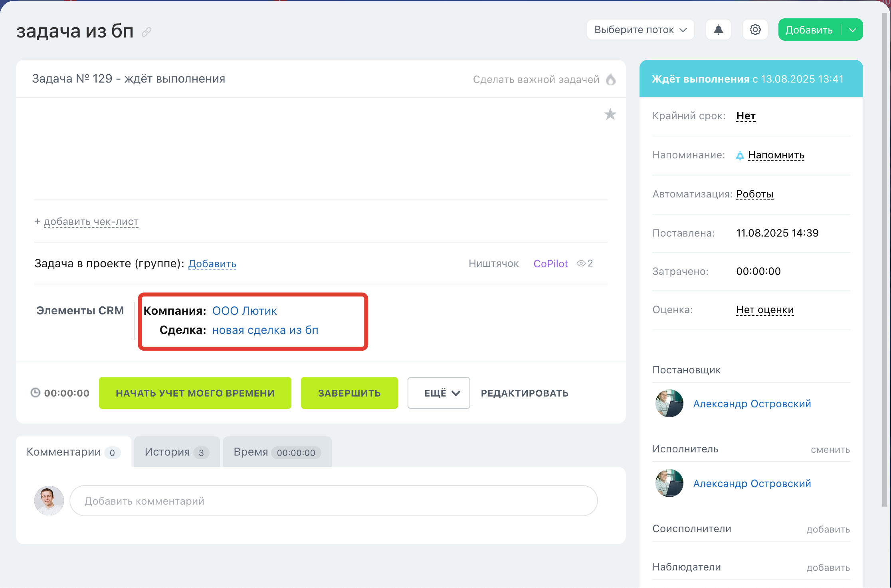Open task settings gear icon

pos(755,30)
